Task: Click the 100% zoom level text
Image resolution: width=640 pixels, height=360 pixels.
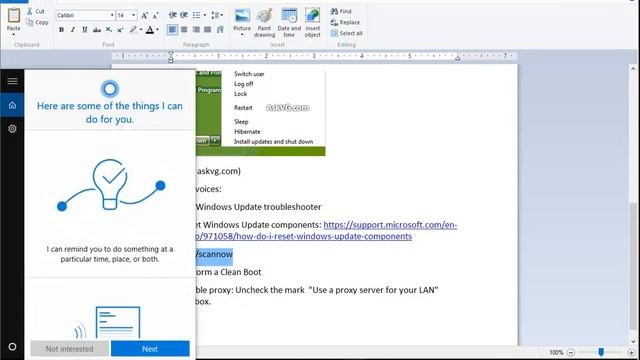Action: [556, 352]
